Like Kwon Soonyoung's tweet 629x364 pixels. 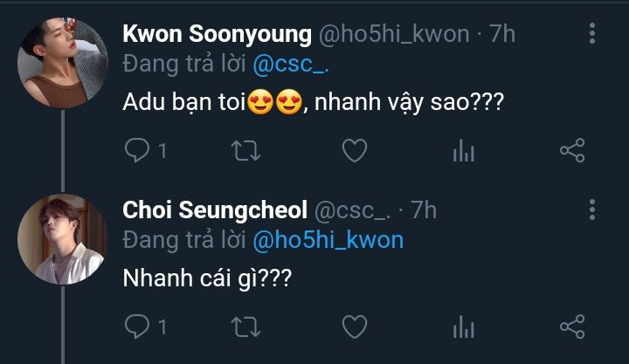(x=353, y=151)
